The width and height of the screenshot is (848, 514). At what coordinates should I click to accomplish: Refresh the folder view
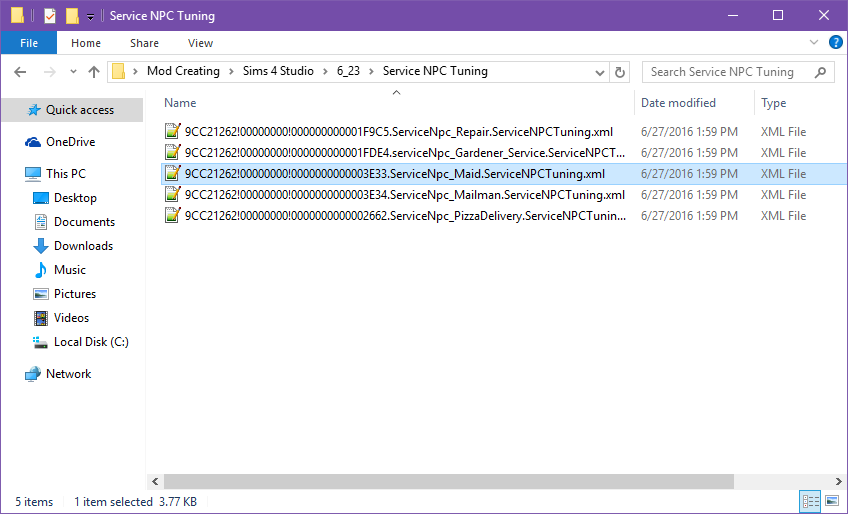tap(620, 72)
